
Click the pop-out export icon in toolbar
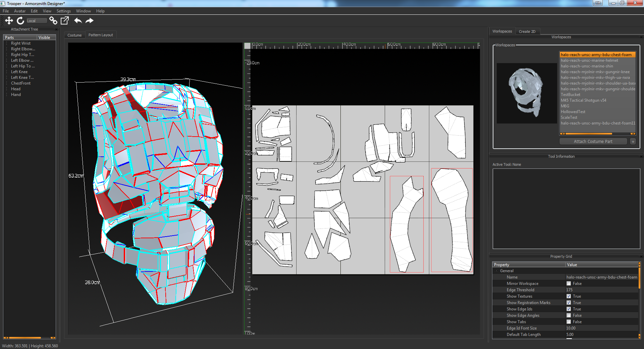pyautogui.click(x=64, y=21)
